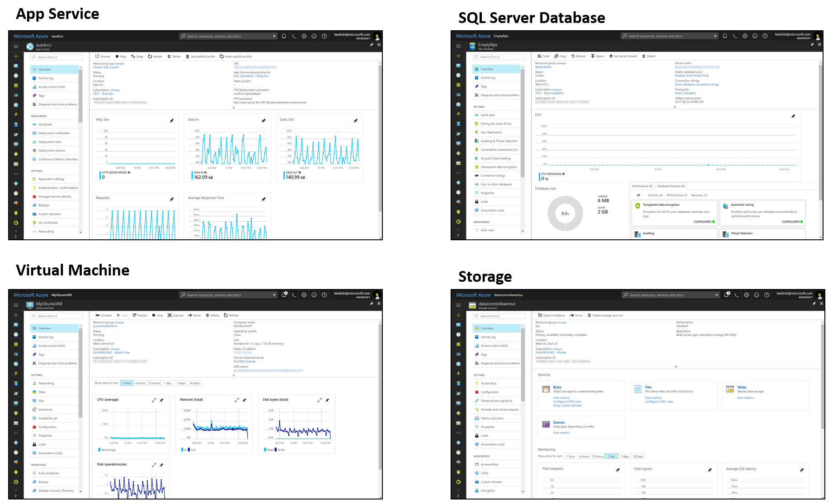Click Delete storage account in Storage window

605,315
